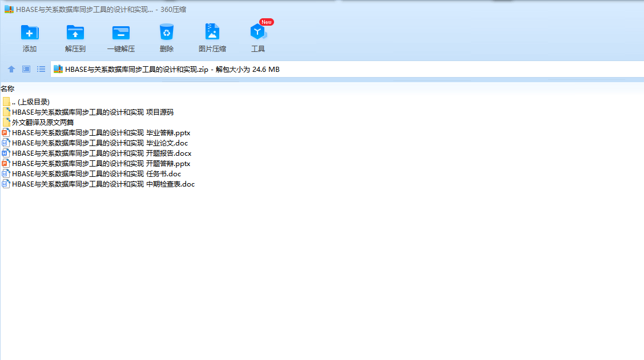
Task: Select the 开题报告.docx file
Action: click(102, 153)
